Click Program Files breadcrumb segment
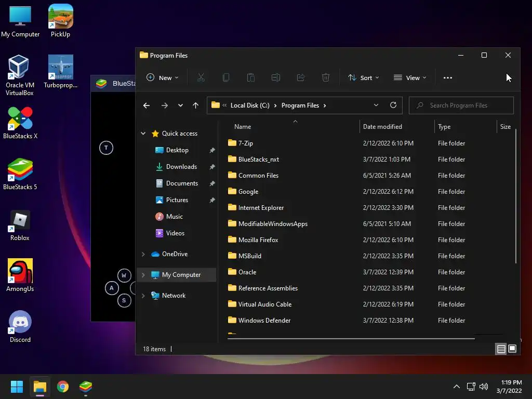Viewport: 532px width, 399px height. [x=300, y=105]
